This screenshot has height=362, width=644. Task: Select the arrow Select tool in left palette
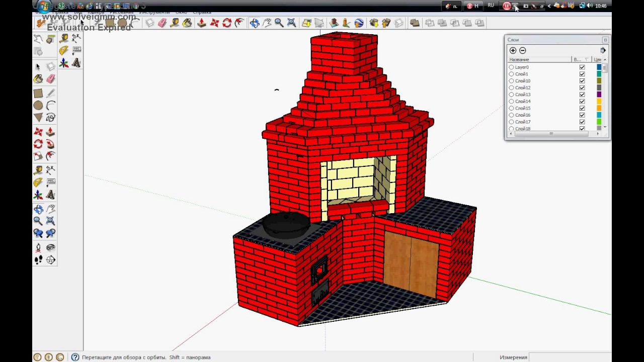[x=38, y=67]
